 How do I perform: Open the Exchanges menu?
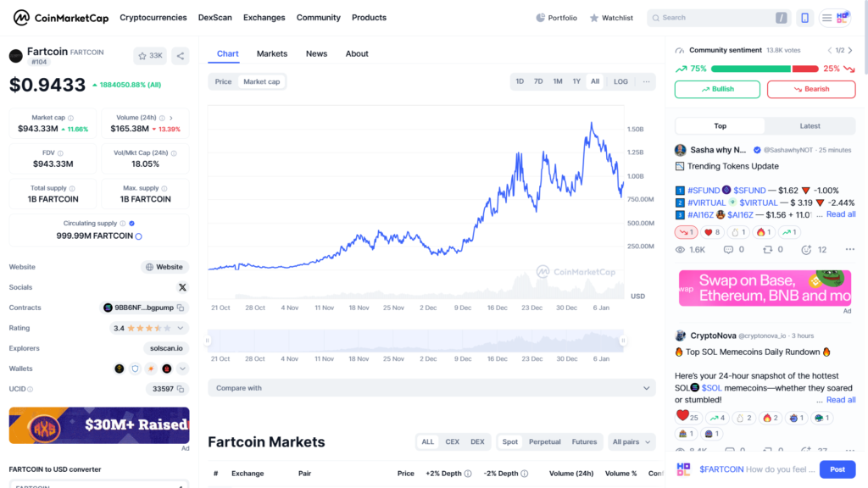click(264, 18)
